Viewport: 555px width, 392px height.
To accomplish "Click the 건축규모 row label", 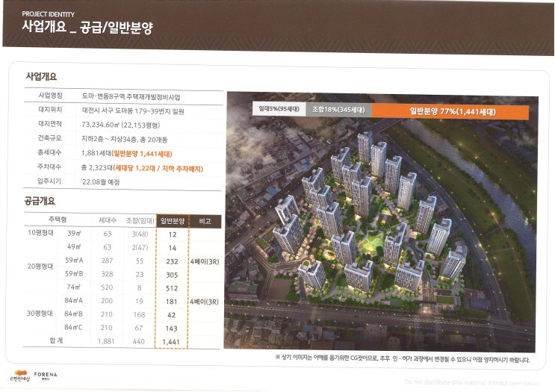I will tap(49, 138).
